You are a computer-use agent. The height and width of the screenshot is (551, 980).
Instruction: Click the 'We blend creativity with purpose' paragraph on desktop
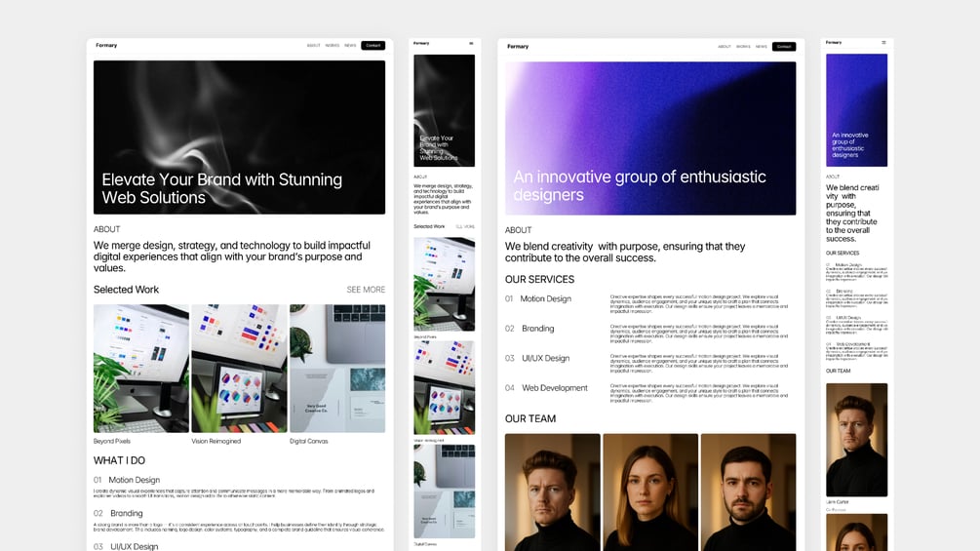(625, 252)
